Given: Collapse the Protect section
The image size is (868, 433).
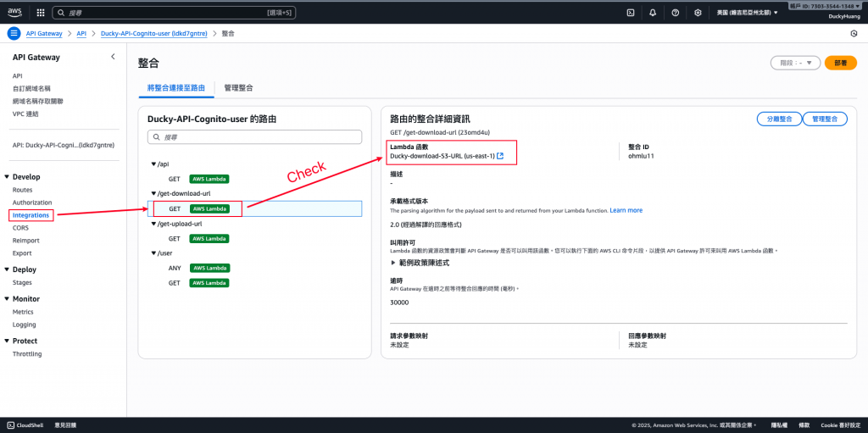Looking at the screenshot, I should [7, 341].
